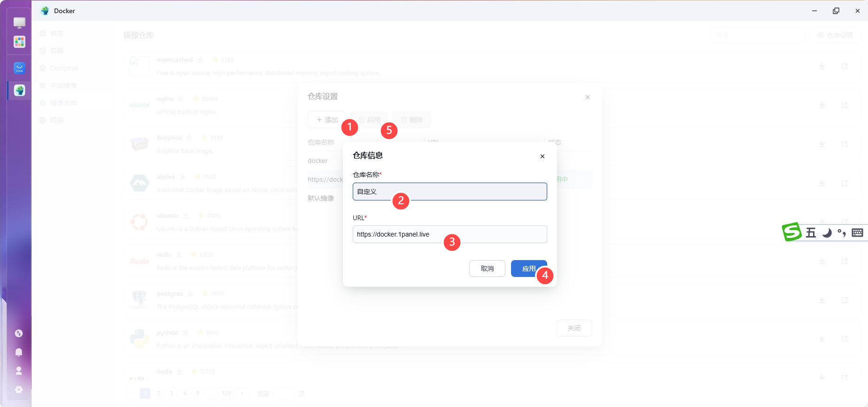Click the download icon beside memcached name

click(201, 60)
